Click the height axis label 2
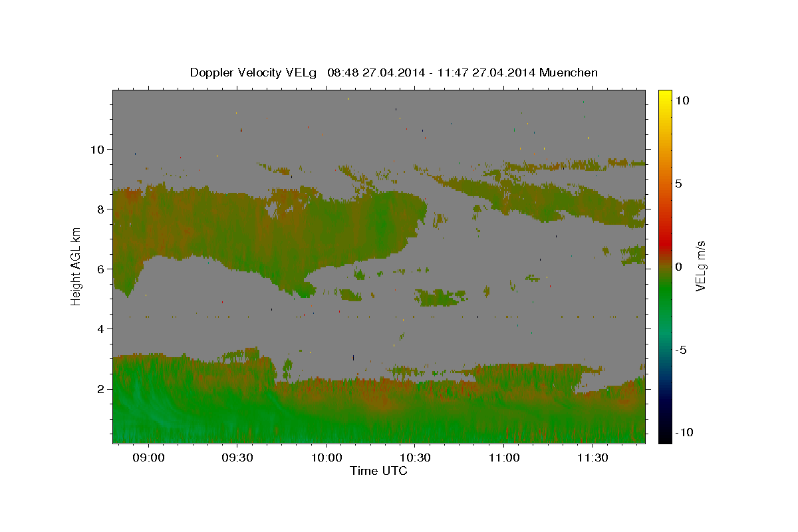The width and height of the screenshot is (798, 532). (102, 389)
